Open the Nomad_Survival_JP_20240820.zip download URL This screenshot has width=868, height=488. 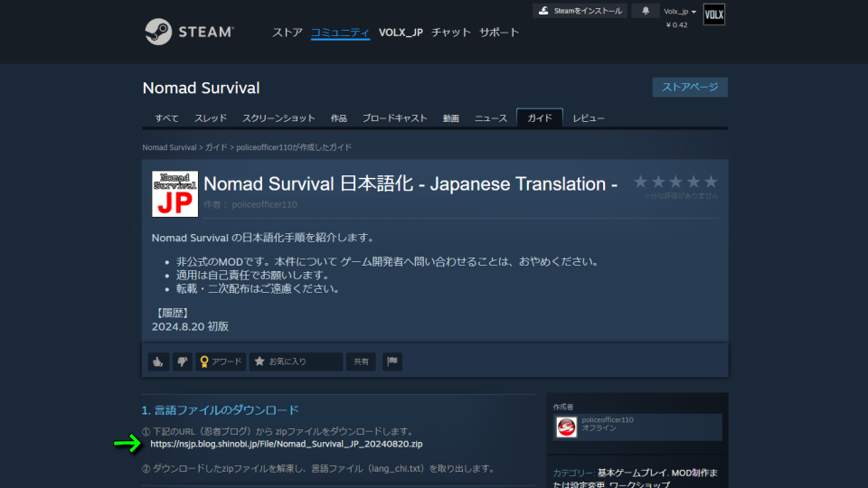tap(287, 444)
